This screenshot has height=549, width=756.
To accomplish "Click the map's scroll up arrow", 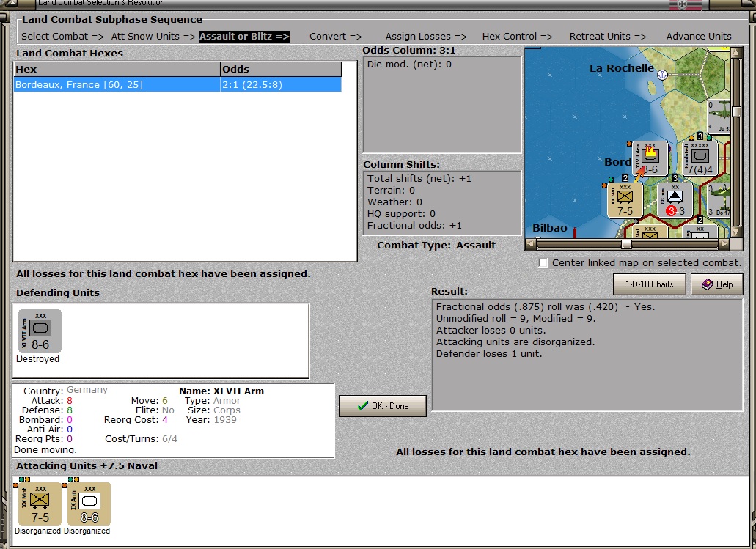I will click(736, 52).
